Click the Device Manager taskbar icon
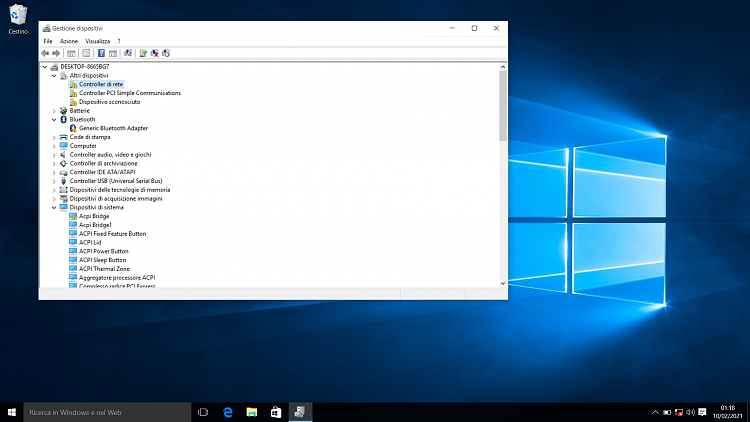Screen dimensions: 750x422 click(300, 412)
